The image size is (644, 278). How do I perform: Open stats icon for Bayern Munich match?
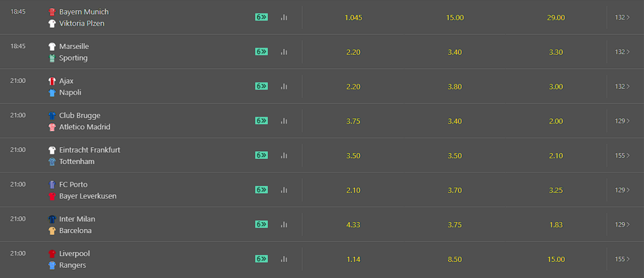(x=284, y=17)
